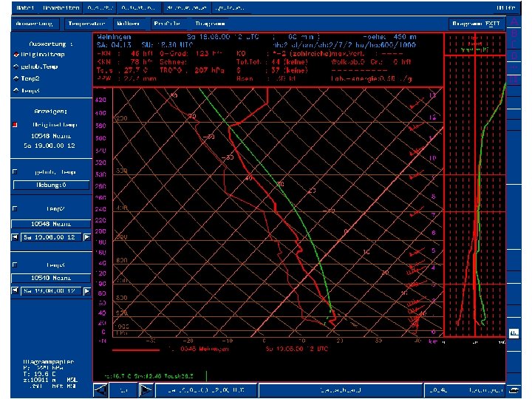Click bottom bar next arrow

(x=146, y=390)
